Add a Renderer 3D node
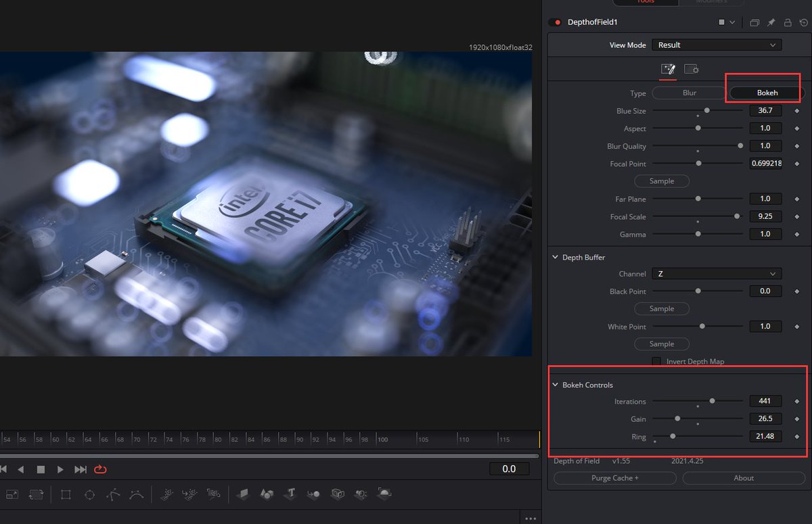Viewport: 812px width, 524px height. 384,494
